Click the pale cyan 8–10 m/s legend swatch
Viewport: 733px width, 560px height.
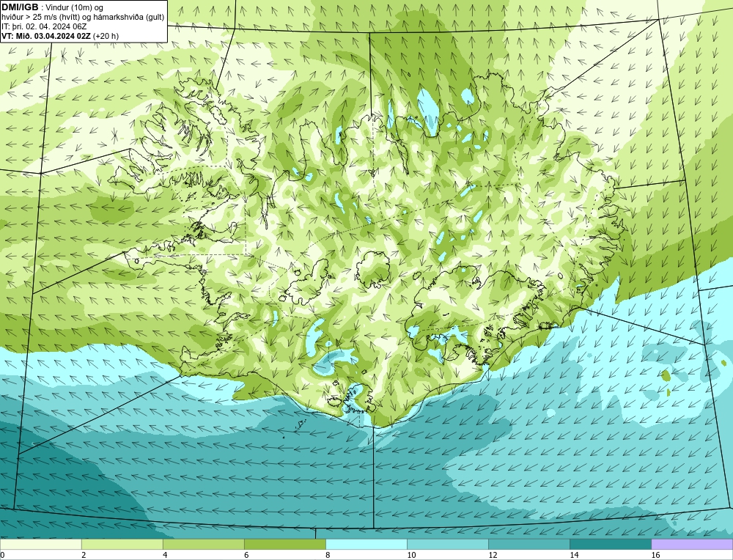366,544
